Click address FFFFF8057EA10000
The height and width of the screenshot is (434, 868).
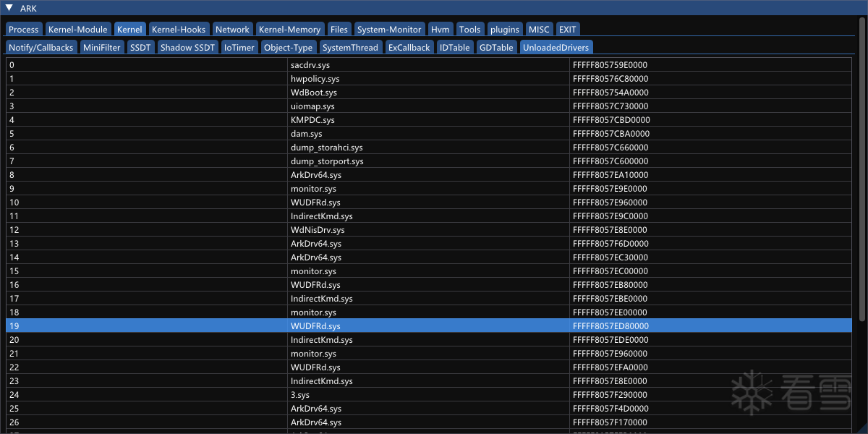click(x=610, y=175)
